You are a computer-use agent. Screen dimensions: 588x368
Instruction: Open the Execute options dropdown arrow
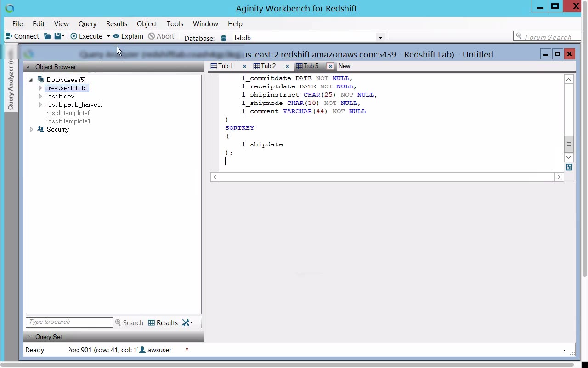[x=108, y=36]
